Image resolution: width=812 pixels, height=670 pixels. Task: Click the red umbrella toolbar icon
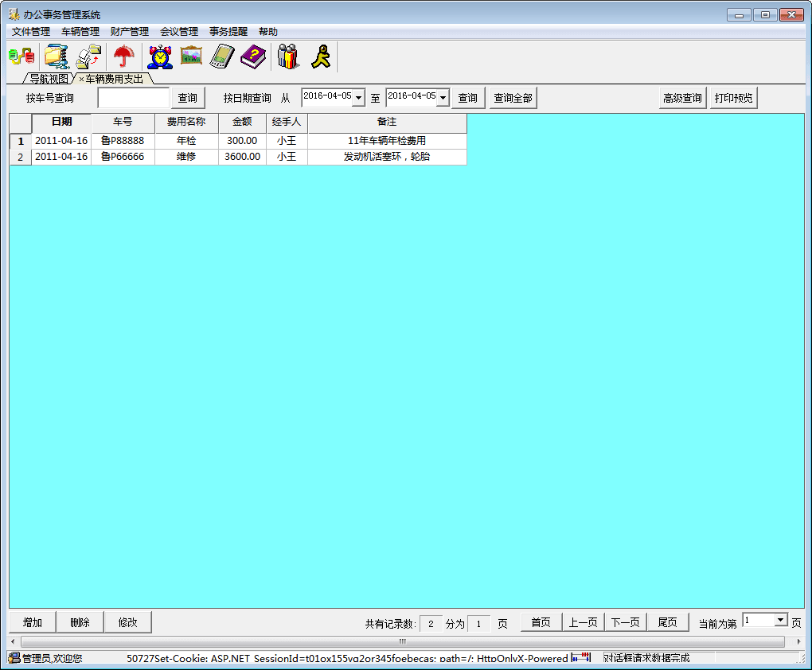click(123, 56)
